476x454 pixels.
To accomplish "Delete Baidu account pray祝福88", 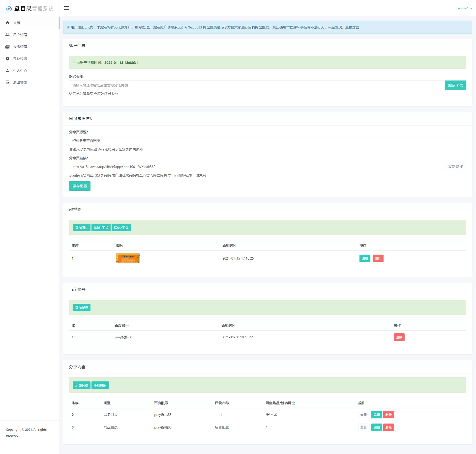I will [399, 337].
